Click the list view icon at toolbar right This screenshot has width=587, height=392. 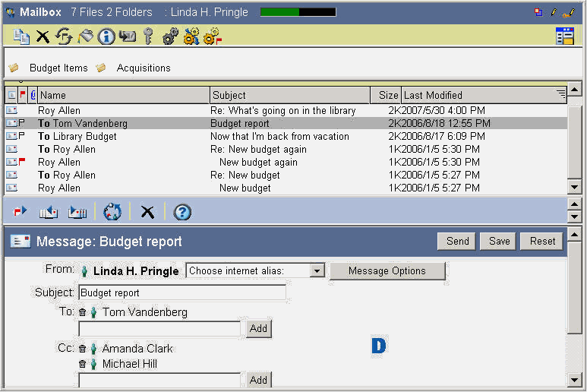[x=564, y=36]
